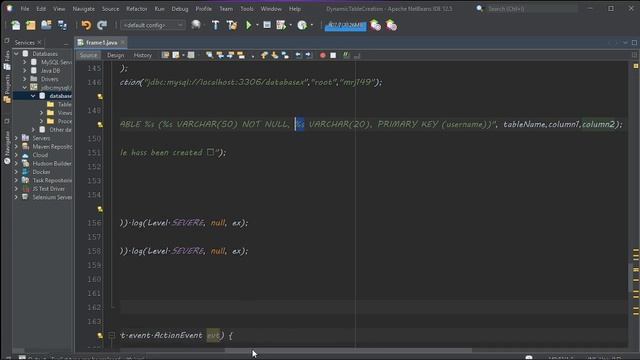Clean and Build with hammer-broom icon
This screenshot has width=640, height=360.
point(231,25)
